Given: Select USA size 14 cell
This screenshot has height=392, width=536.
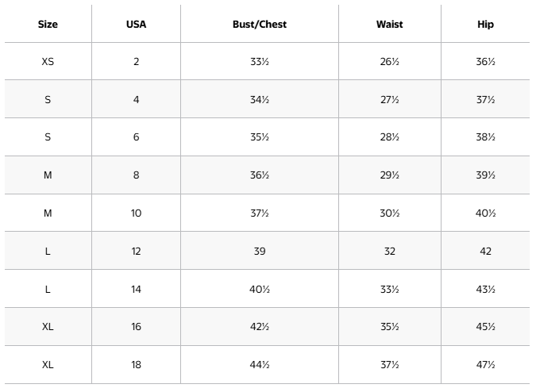Looking at the screenshot, I should 136,289.
